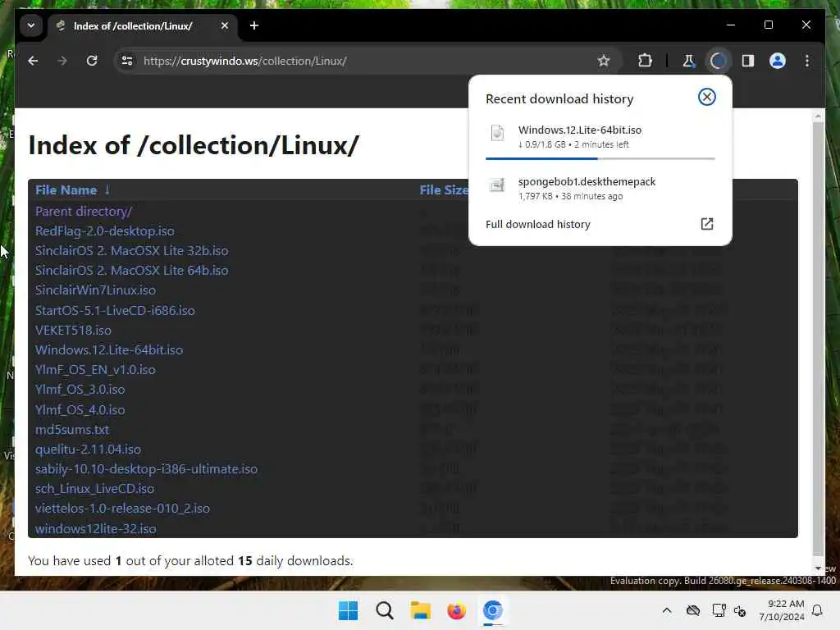Download viettelos-1.0-release-010_2.iso

[122, 509]
